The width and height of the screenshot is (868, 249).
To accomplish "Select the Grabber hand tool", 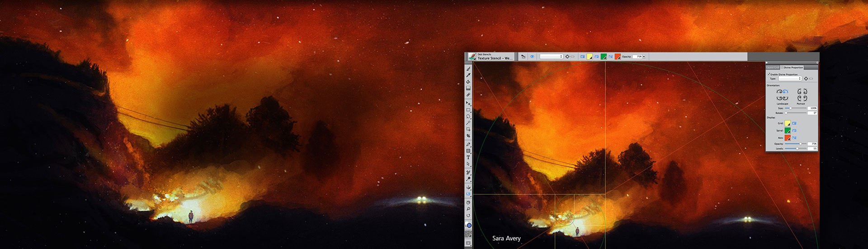I will (468, 202).
